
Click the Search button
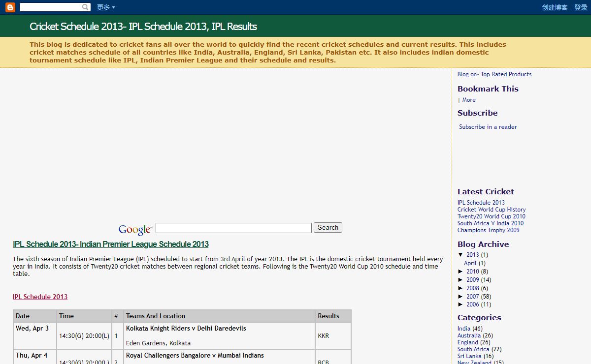pyautogui.click(x=328, y=228)
